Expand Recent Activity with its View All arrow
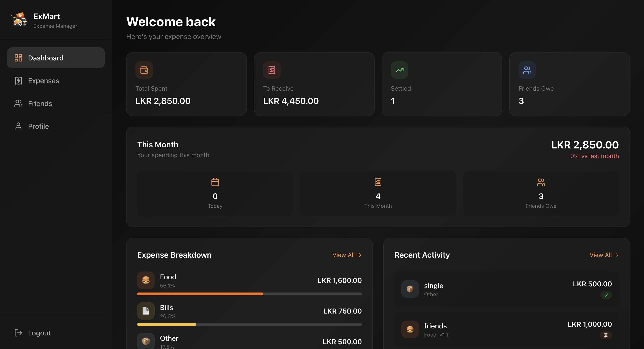Screen dimensions: 644x349 pyautogui.click(x=604, y=255)
